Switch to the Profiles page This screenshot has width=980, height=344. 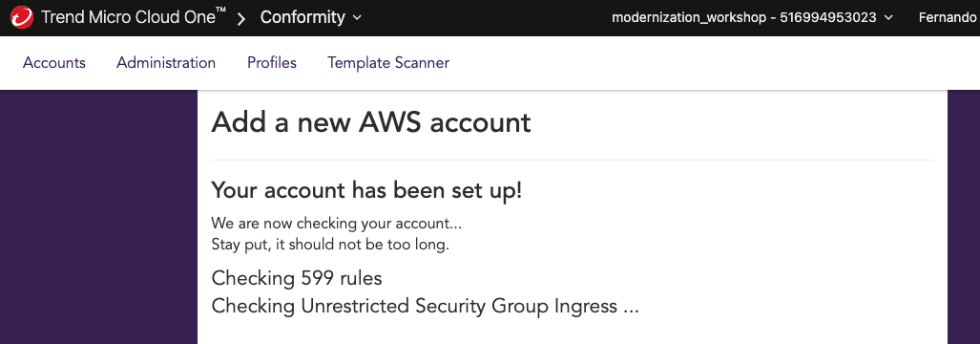272,62
